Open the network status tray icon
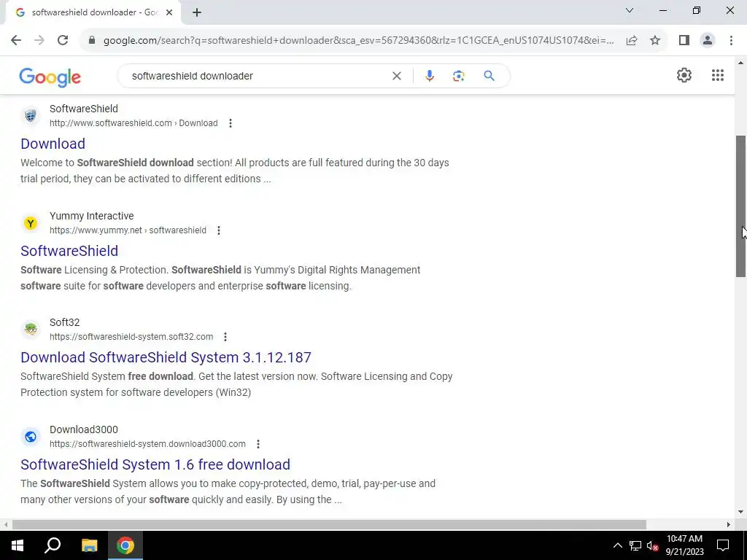The width and height of the screenshot is (747, 560). [635, 545]
